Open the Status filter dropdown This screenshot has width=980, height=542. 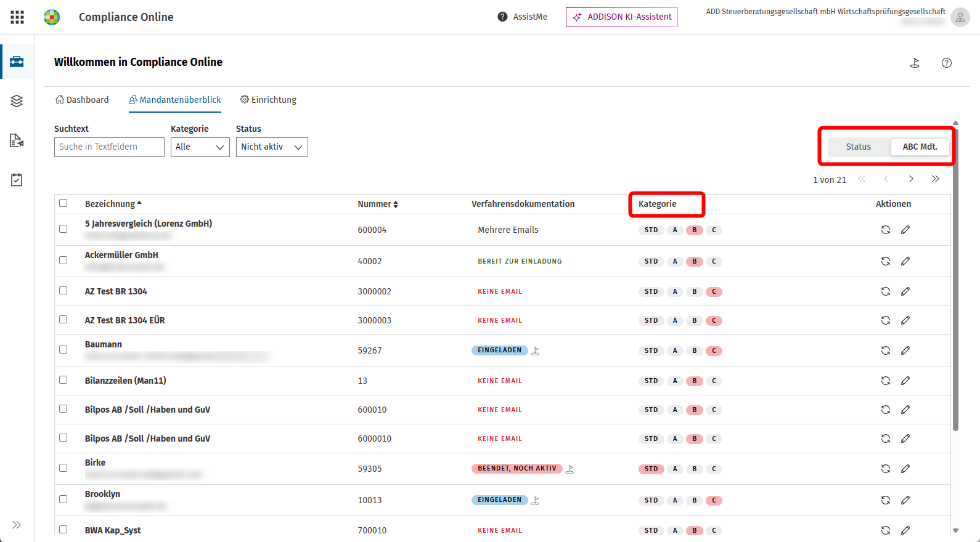click(272, 147)
